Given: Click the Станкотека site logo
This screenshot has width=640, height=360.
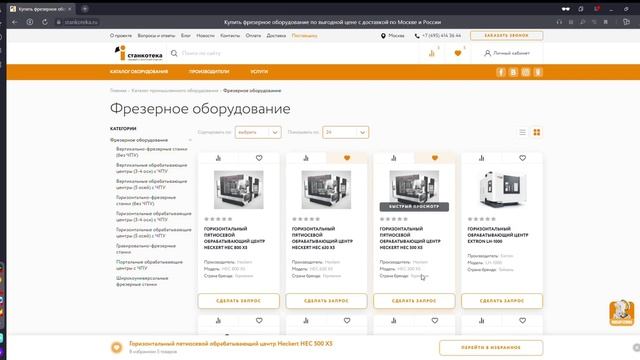Looking at the screenshot, I should [x=138, y=53].
